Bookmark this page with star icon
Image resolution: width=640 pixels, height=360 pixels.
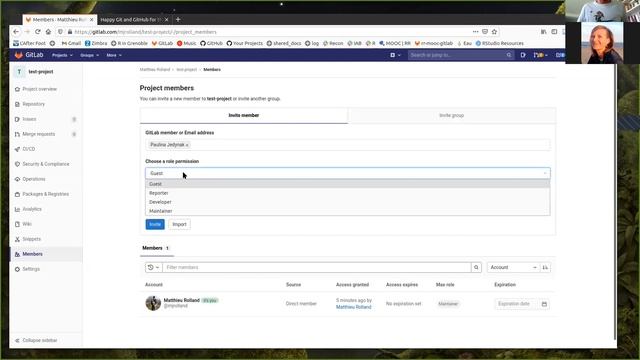click(494, 31)
